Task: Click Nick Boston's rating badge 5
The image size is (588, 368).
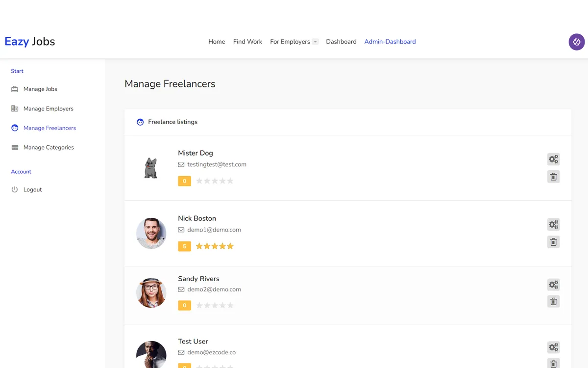Action: pyautogui.click(x=184, y=246)
